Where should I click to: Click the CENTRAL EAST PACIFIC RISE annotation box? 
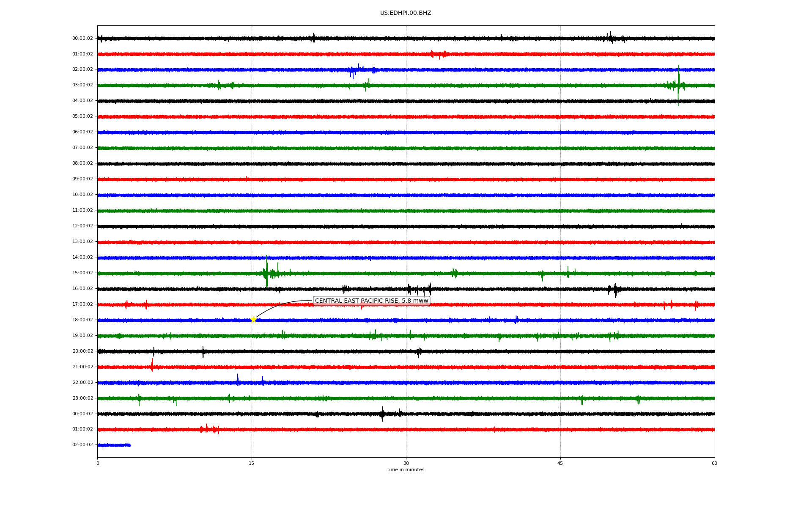click(371, 301)
